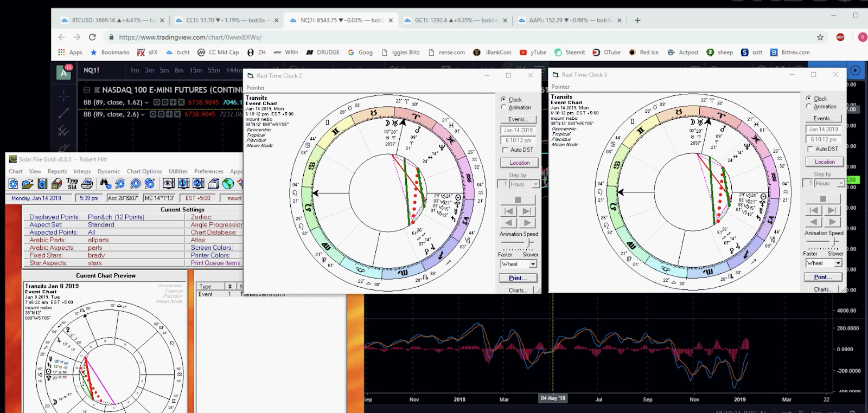
Task: Select the 15m timeframe in TradingView
Action: (x=195, y=70)
